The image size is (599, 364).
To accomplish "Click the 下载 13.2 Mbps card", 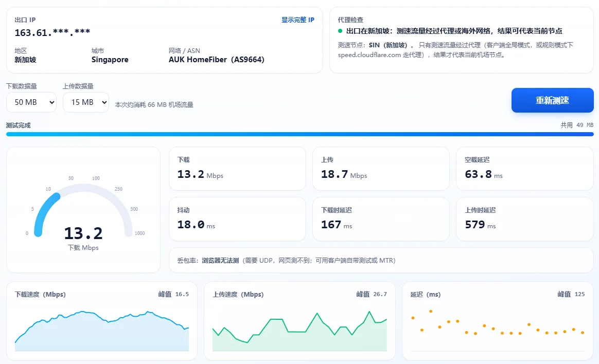I will click(x=237, y=169).
